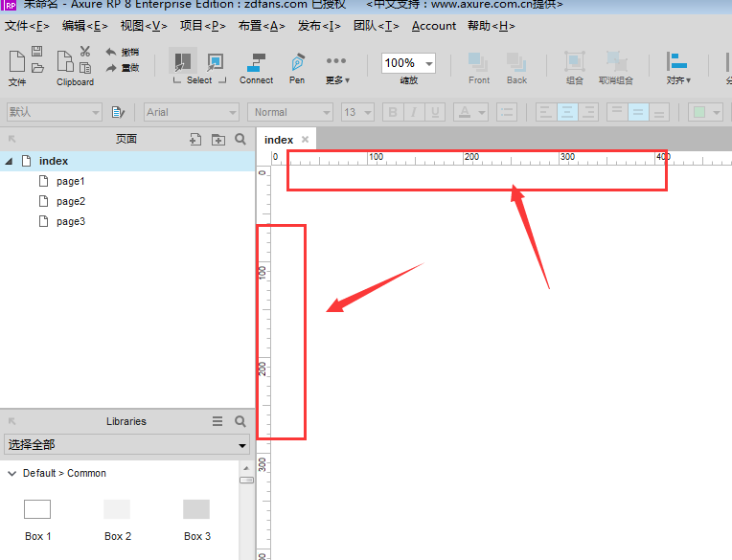Screen dimensions: 732x560
Task: Close the index tab
Action: coord(305,140)
